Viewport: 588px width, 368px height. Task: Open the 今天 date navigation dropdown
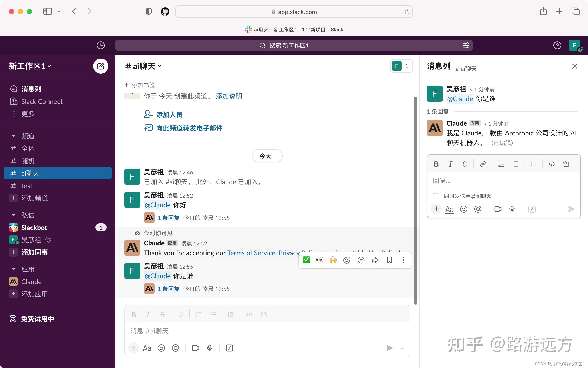click(267, 156)
